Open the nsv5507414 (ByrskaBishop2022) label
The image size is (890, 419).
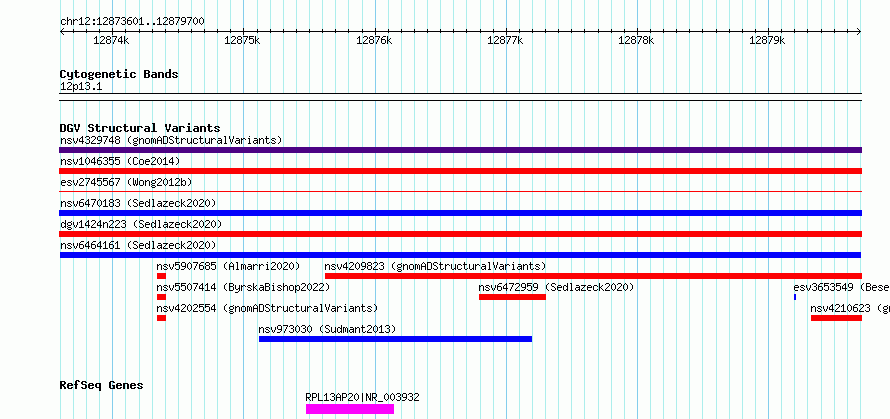click(243, 287)
